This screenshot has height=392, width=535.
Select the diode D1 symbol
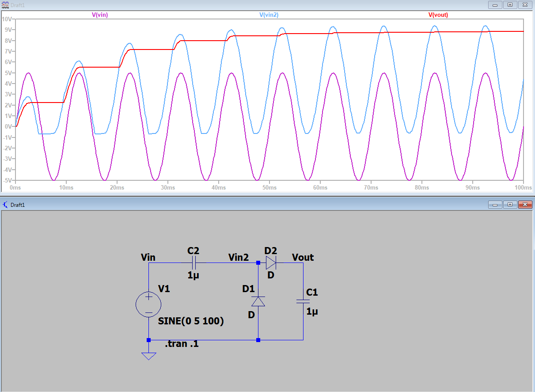point(258,301)
